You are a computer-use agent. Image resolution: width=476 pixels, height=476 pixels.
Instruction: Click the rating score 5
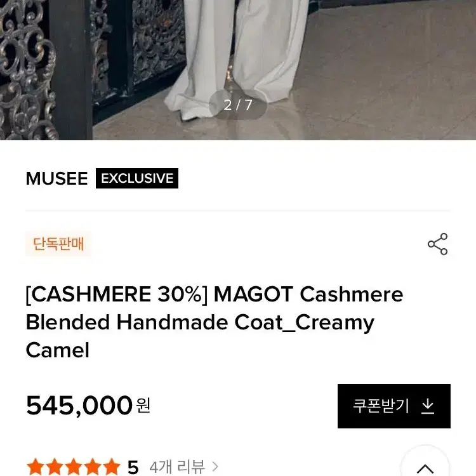click(133, 467)
